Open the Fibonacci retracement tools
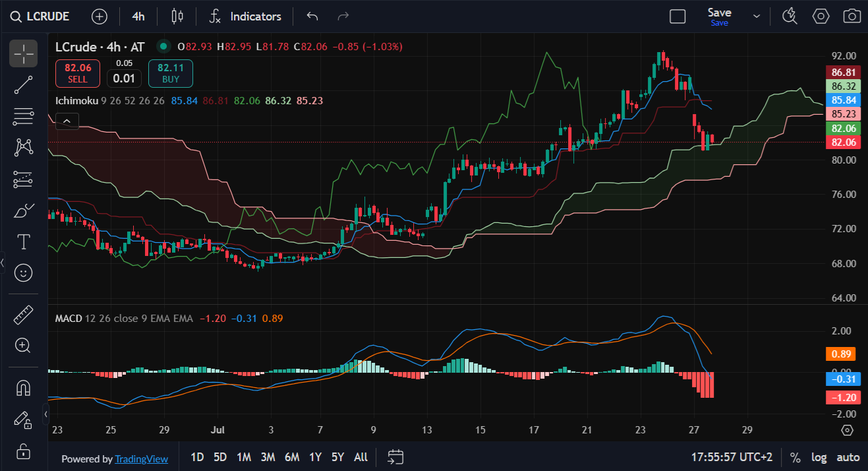Viewport: 868px width, 471px height. 23,116
